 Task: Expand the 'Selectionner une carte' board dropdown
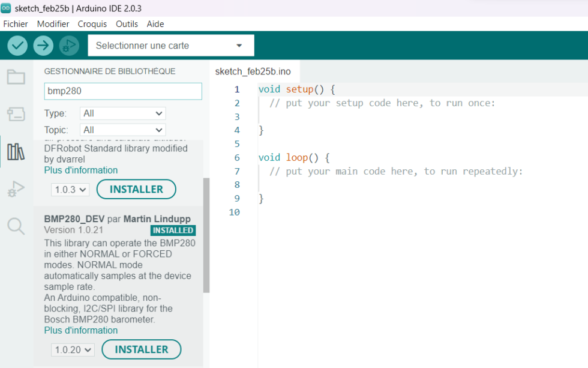pos(170,46)
